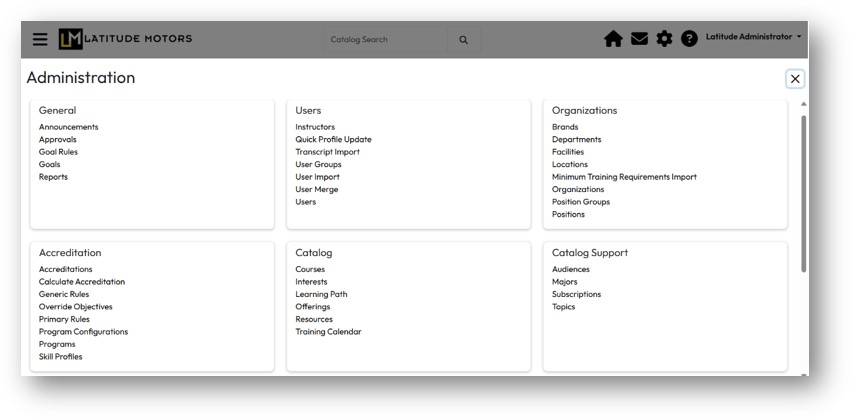Open Calculate Accreditation
Image resolution: width=851 pixels, height=418 pixels.
coord(82,282)
